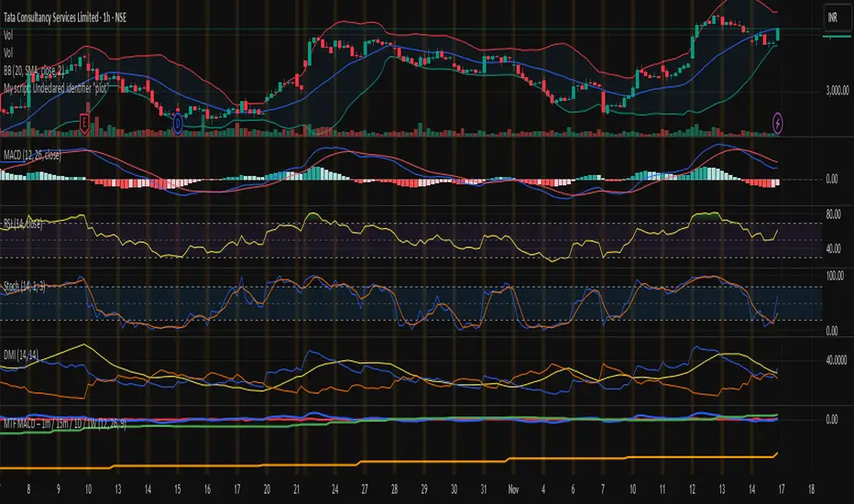
Task: Click the 0.00 label on MACD pane axis
Action: click(832, 179)
